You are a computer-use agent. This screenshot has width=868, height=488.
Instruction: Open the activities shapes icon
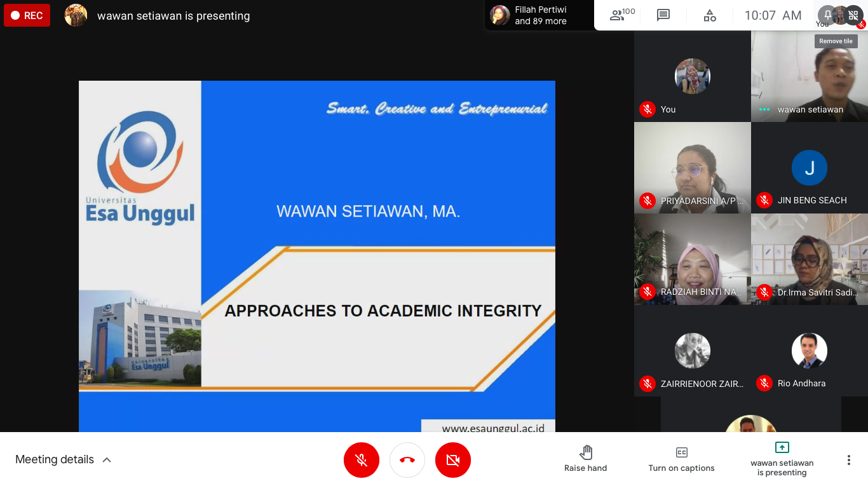(710, 15)
